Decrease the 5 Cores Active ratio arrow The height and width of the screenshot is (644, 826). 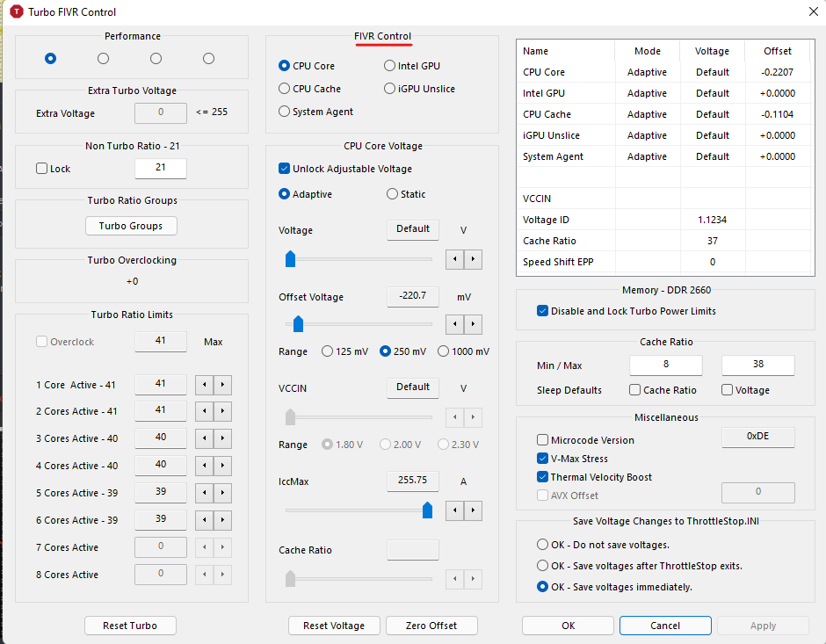pos(205,493)
